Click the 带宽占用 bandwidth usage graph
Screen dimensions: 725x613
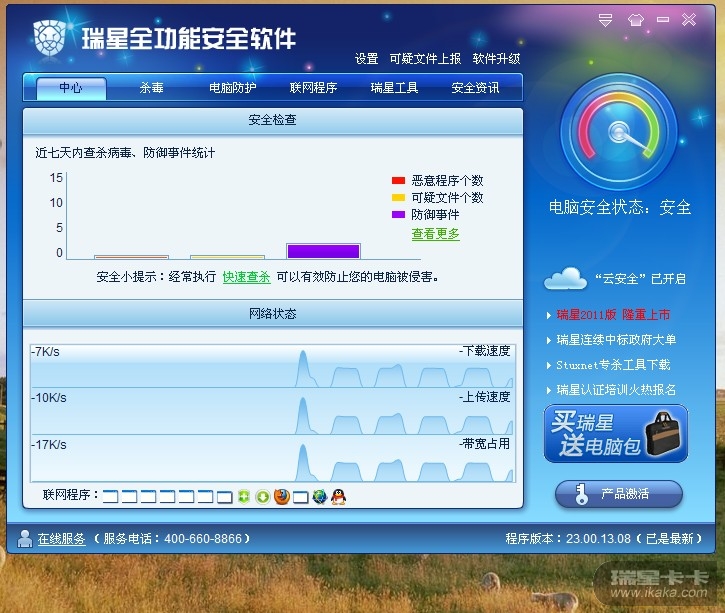pos(273,459)
